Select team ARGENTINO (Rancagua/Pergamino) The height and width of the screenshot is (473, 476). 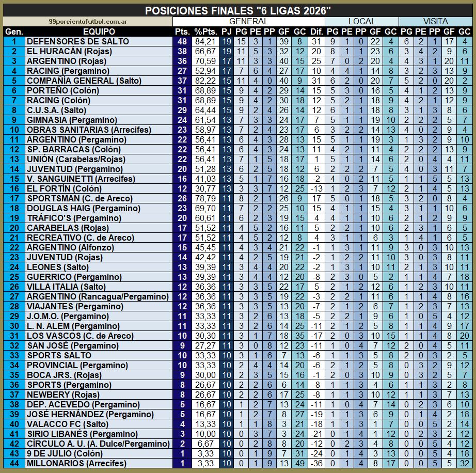click(x=98, y=296)
